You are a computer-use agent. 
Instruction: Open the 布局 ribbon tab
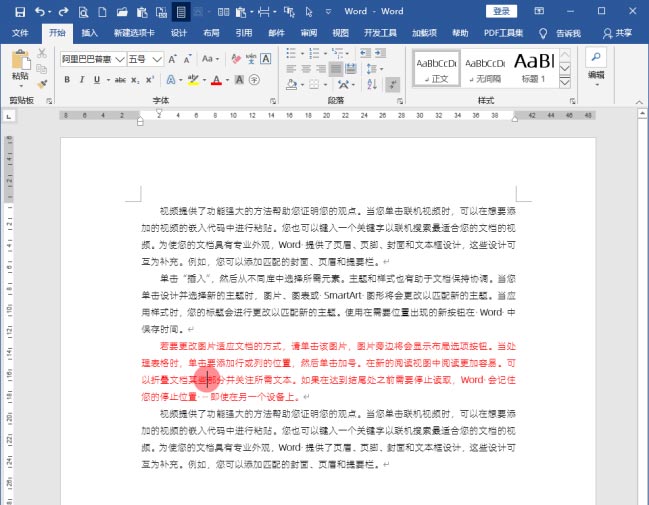tap(211, 33)
